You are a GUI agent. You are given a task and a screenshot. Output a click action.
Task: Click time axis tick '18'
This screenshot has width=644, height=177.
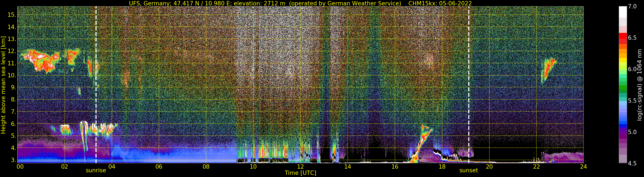[x=442, y=167]
